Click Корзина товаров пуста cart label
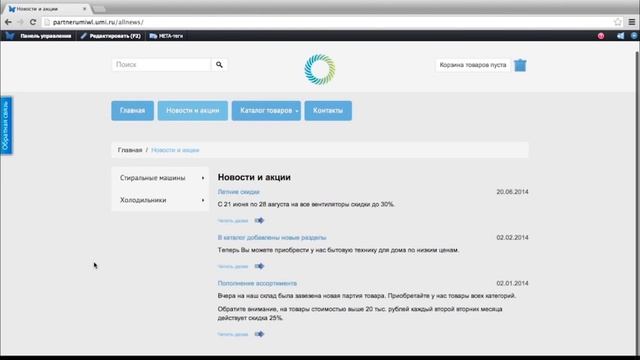Viewport: 640px width, 360px height. tap(473, 65)
